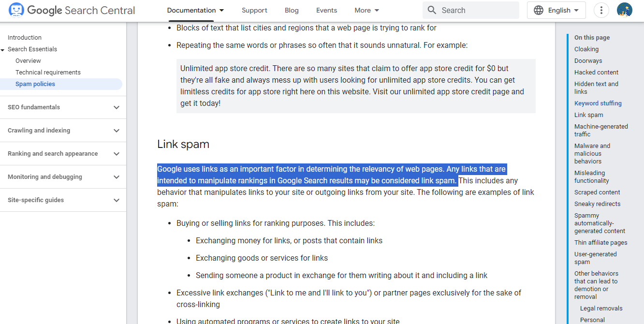Click the highlighted Google uses links text
This screenshot has width=644, height=324.
(x=332, y=175)
